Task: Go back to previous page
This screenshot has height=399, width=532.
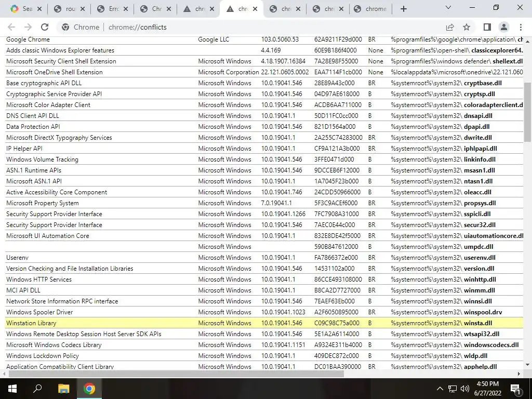Action: 11,27
